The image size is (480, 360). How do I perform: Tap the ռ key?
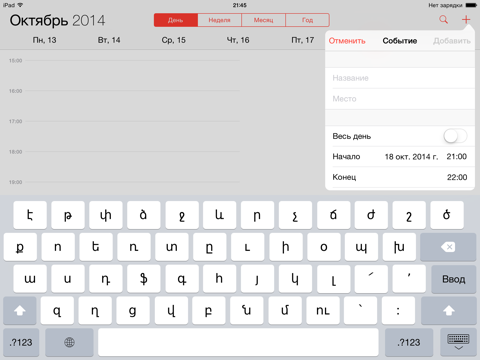[134, 247]
